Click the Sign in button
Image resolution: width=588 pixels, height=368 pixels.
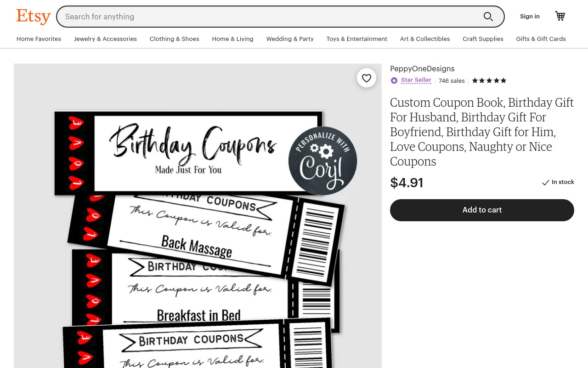[x=530, y=17]
